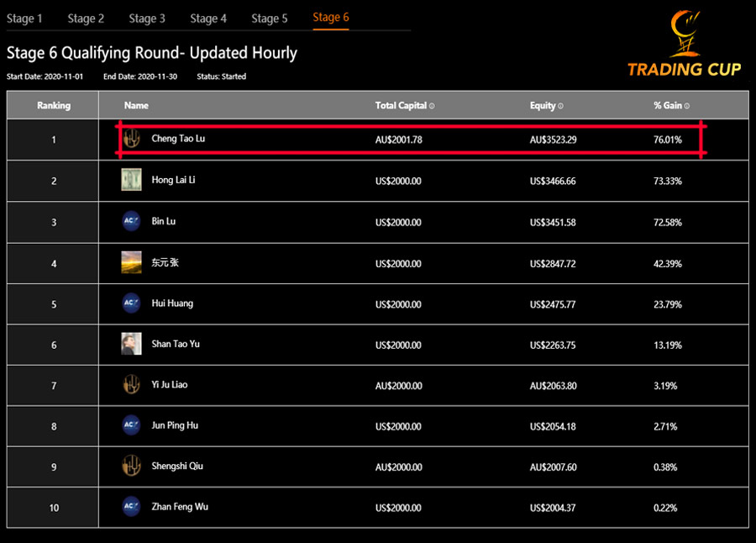Click 东元 张's landscape avatar thumbnail
756x543 pixels.
(x=131, y=261)
